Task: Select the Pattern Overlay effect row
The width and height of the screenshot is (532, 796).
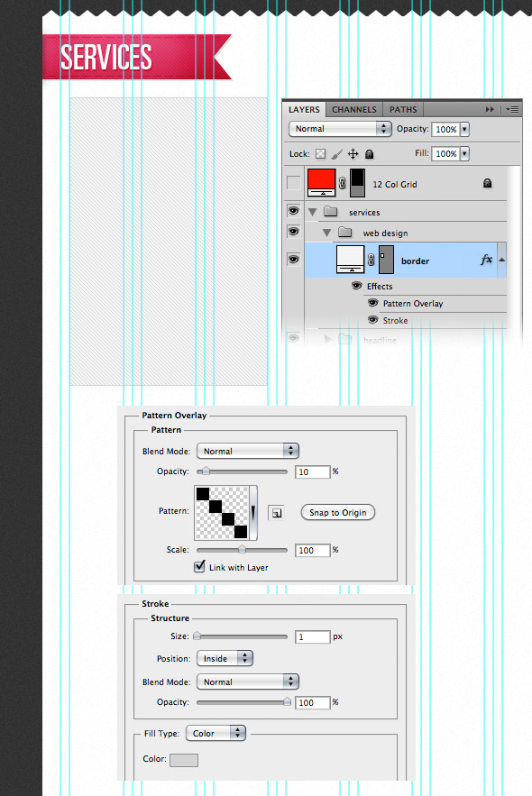Action: (x=413, y=304)
